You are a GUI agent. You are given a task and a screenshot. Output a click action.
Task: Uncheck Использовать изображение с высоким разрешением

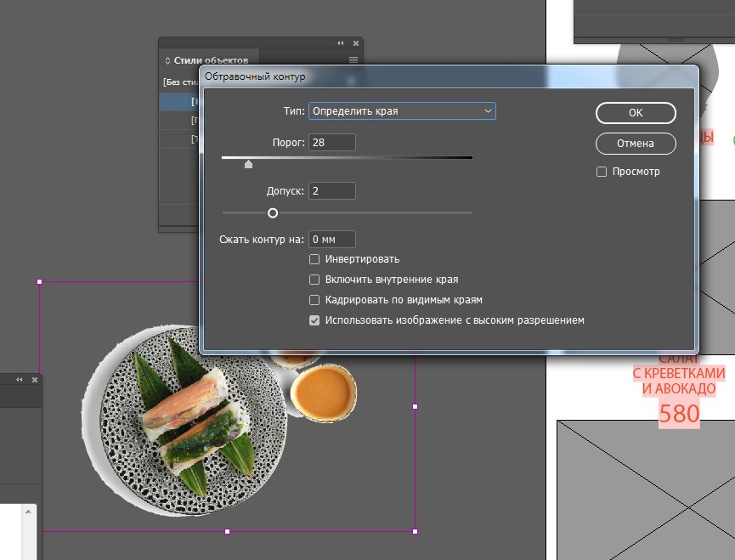[314, 320]
